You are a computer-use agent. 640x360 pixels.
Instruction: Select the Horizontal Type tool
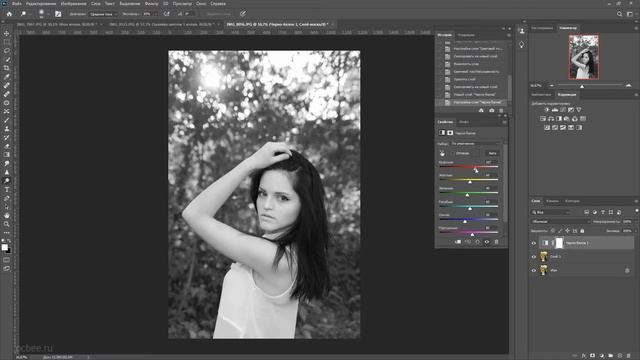(7, 189)
